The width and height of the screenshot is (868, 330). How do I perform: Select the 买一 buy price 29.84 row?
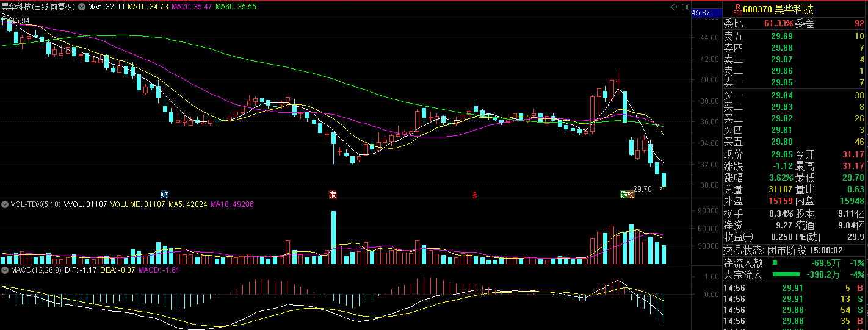[x=794, y=95]
